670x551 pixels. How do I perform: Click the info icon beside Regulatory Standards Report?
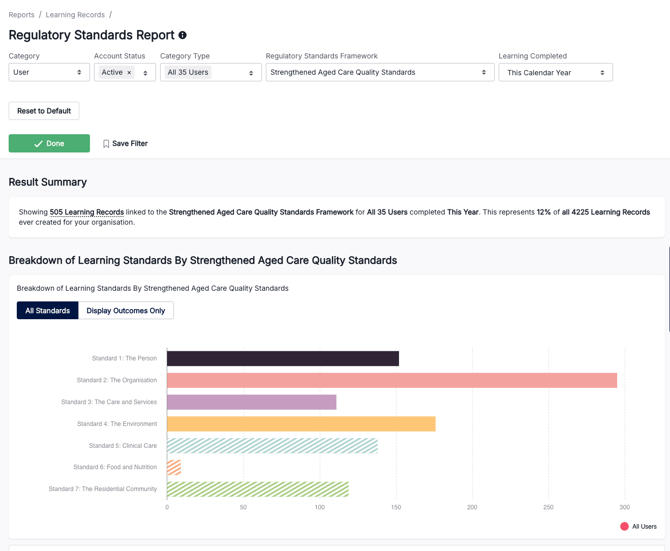[182, 35]
